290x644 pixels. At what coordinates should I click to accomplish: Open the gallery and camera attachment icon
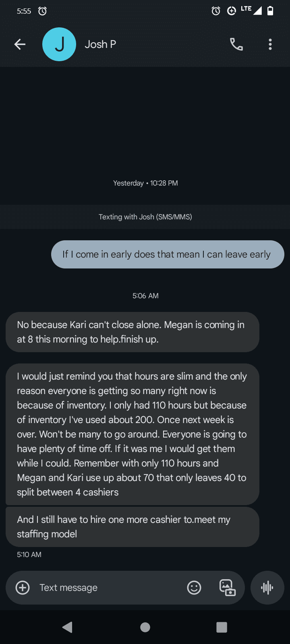(227, 588)
